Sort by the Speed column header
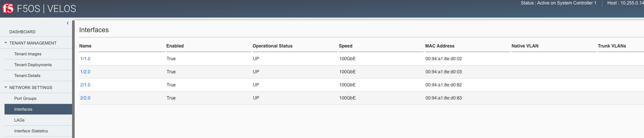This screenshot has width=644, height=138. point(346,46)
